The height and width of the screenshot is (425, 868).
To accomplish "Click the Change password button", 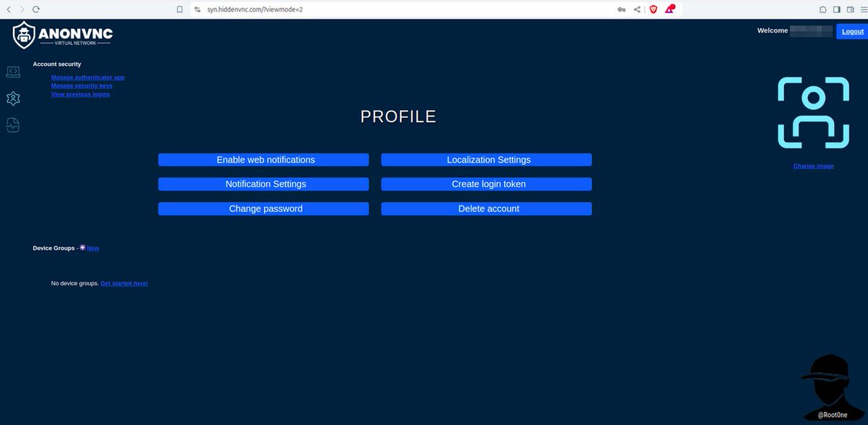I will coord(263,209).
